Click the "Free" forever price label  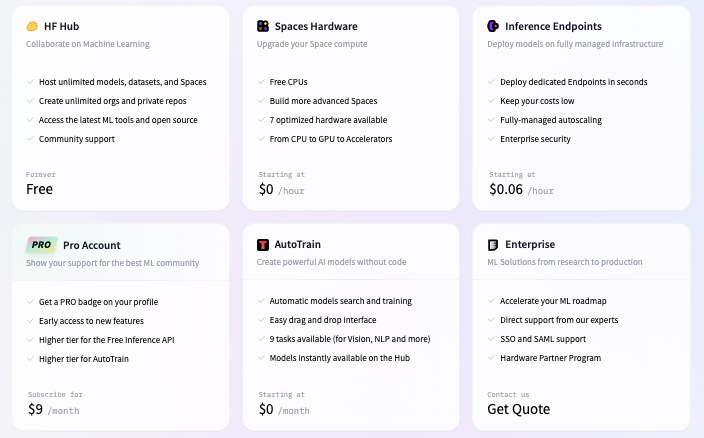[40, 189]
